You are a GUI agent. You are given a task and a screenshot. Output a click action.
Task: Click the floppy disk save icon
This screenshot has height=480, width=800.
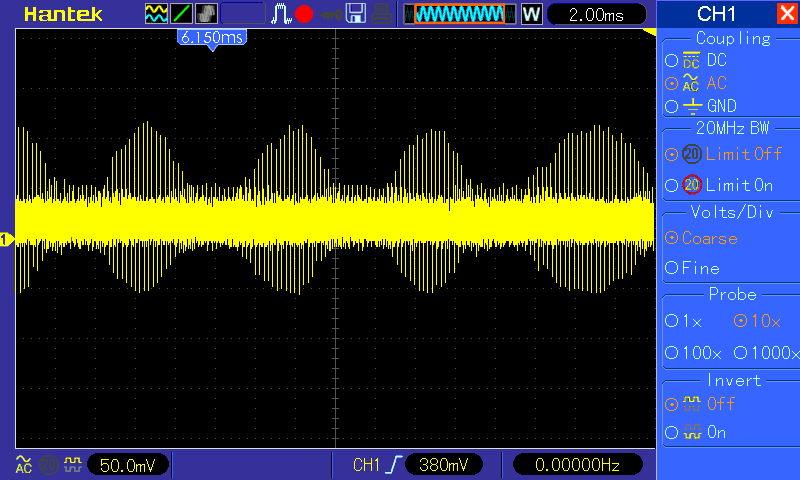tap(356, 14)
